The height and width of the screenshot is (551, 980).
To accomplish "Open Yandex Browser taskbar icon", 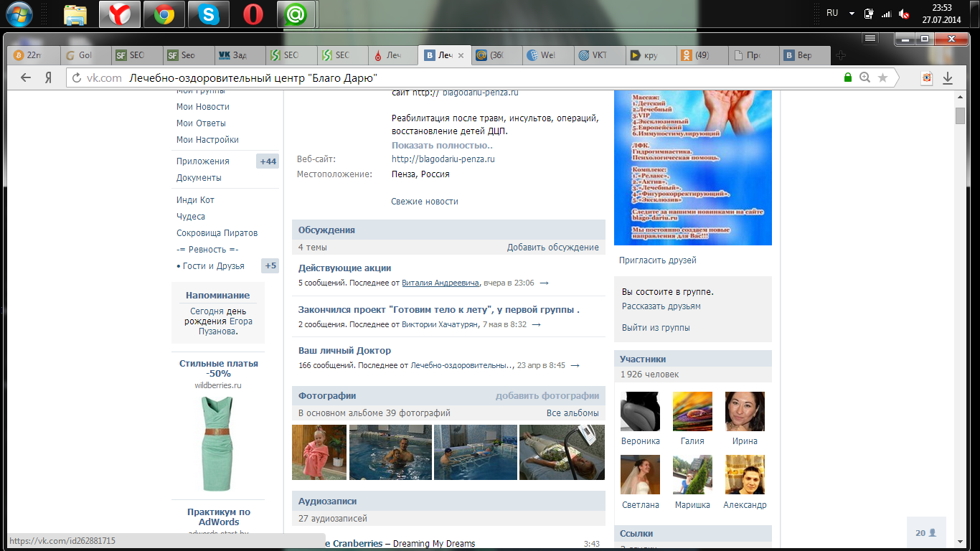I will click(x=120, y=14).
